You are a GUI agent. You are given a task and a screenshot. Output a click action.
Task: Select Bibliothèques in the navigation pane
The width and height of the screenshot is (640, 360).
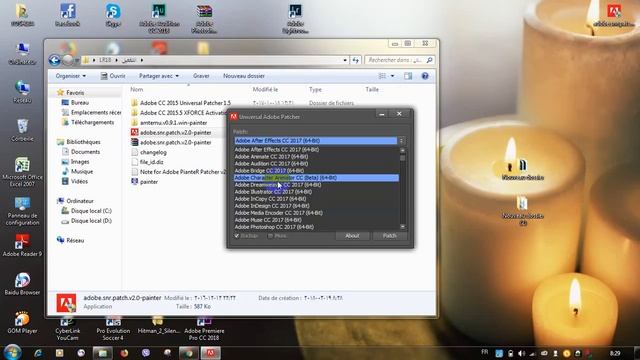tap(83, 142)
